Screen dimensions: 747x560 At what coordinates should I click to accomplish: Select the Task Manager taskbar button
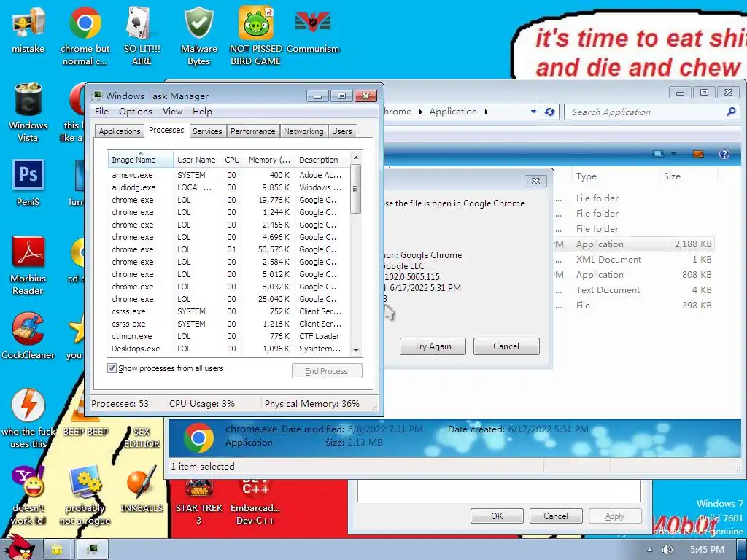tap(93, 550)
